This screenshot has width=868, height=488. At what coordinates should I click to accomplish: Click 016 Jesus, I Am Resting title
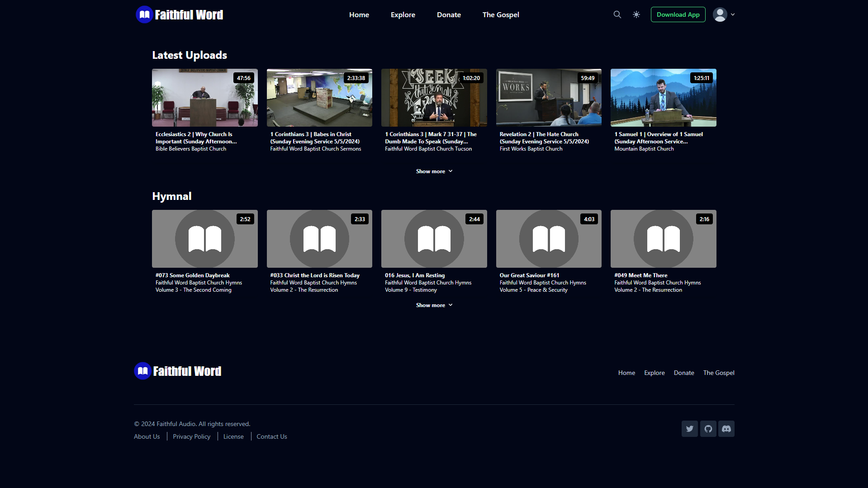coord(414,275)
